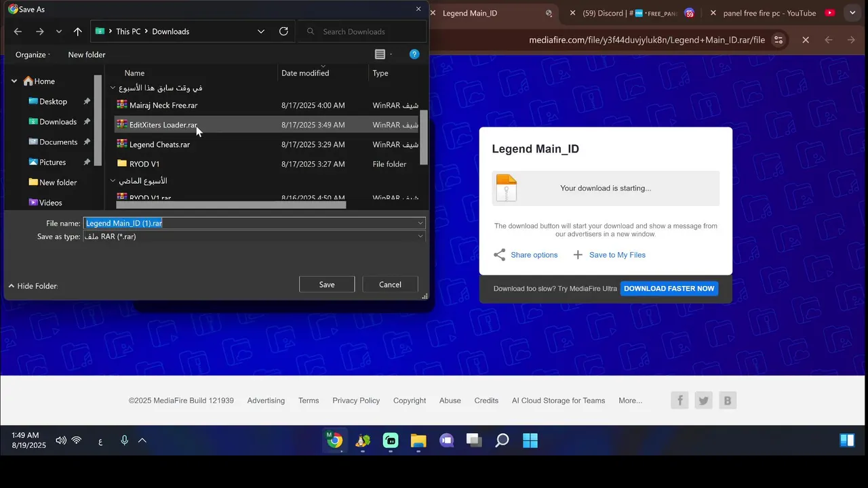Viewport: 868px width, 488px height.
Task: Open the Windows Start button
Action: click(530, 441)
